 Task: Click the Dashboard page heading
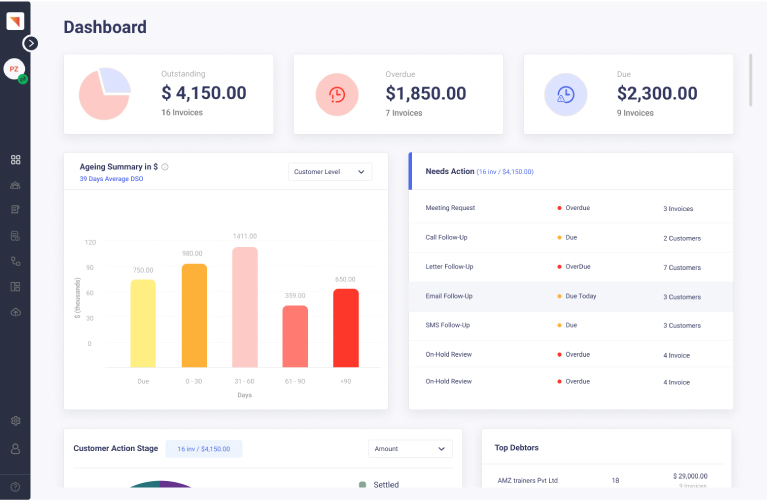tap(105, 27)
